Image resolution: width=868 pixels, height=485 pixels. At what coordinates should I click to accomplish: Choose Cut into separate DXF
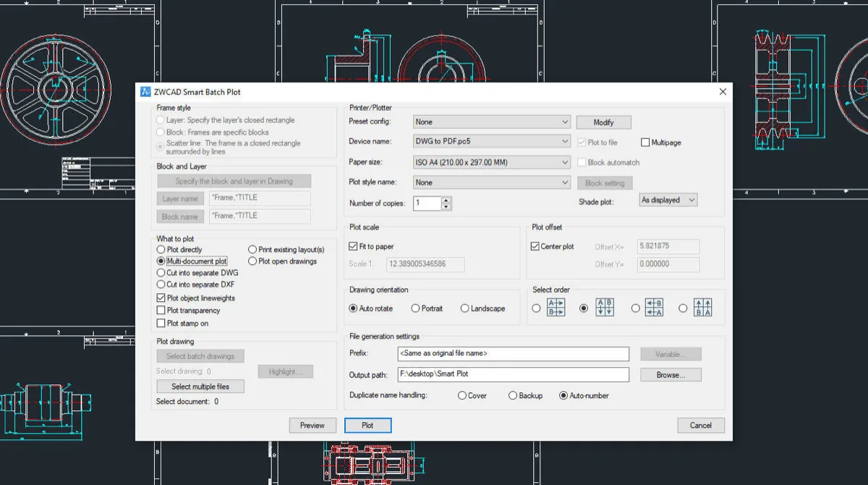[x=161, y=284]
